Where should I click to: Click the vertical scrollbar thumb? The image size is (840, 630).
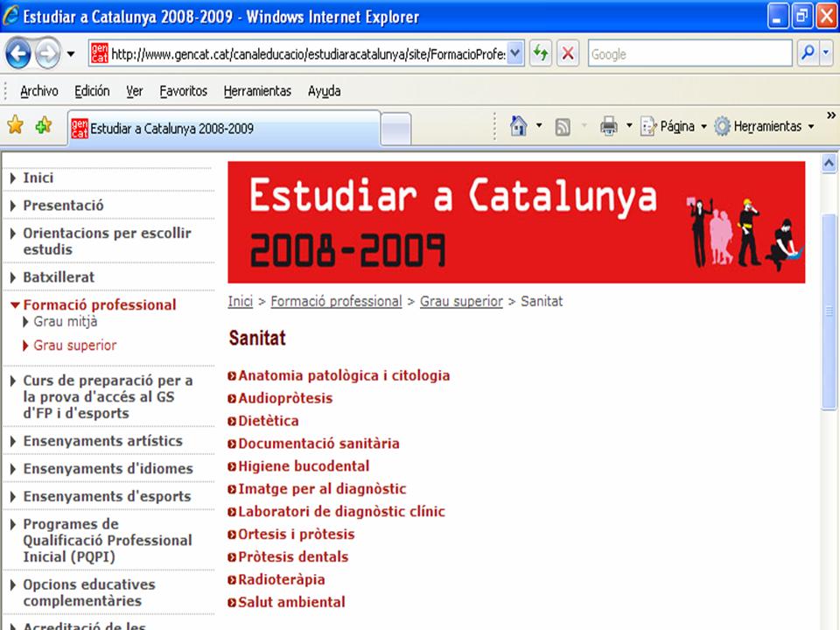click(829, 311)
